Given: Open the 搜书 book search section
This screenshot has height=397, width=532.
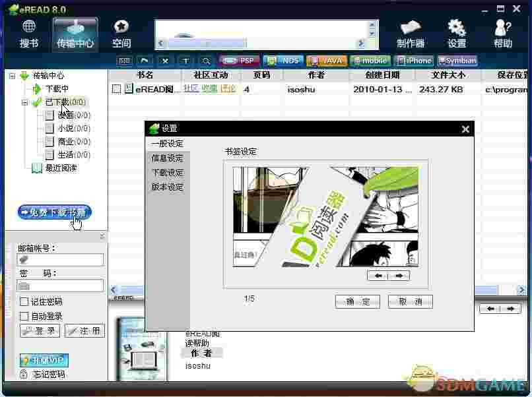Looking at the screenshot, I should pyautogui.click(x=28, y=34).
